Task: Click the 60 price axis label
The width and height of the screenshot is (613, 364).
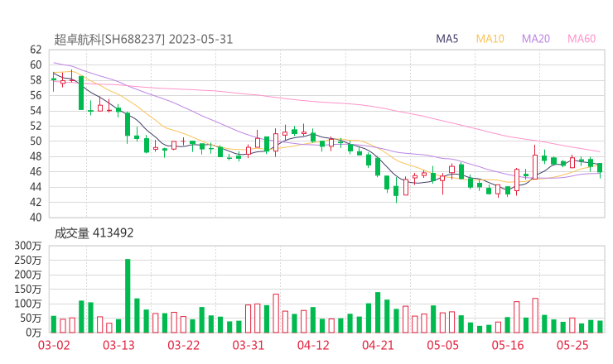Action: (x=36, y=65)
